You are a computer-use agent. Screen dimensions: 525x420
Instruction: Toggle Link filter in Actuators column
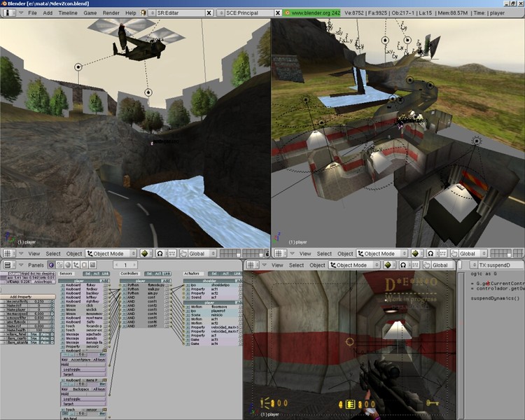237,274
